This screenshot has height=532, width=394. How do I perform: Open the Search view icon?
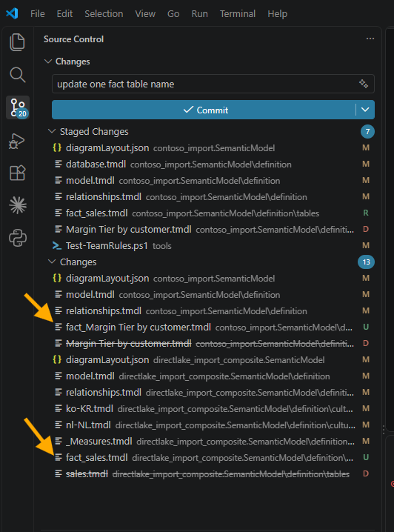(17, 75)
